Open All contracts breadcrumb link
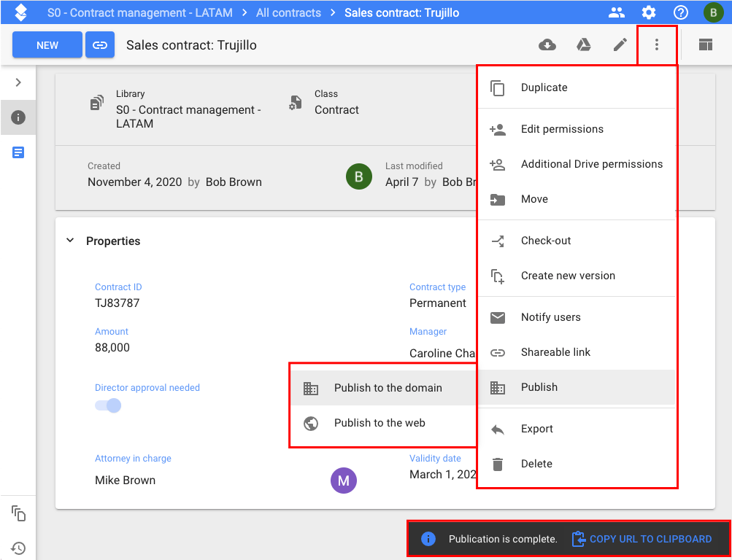Viewport: 732px width, 560px height. [288, 12]
